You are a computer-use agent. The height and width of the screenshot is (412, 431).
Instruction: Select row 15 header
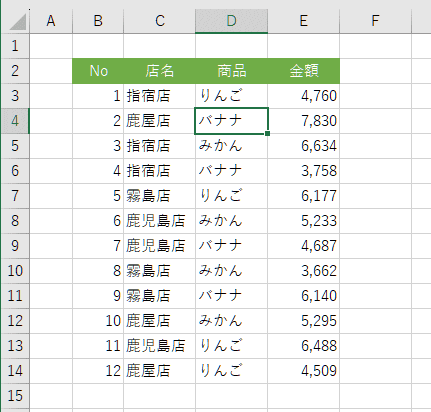15,396
